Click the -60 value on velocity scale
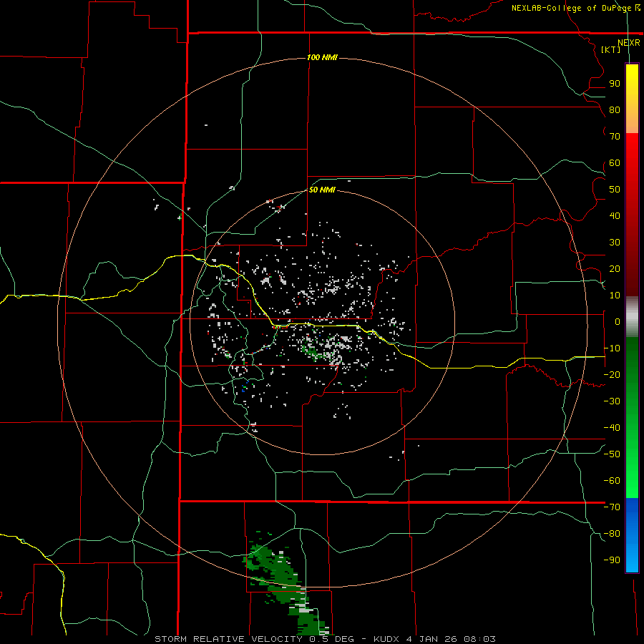 612,481
